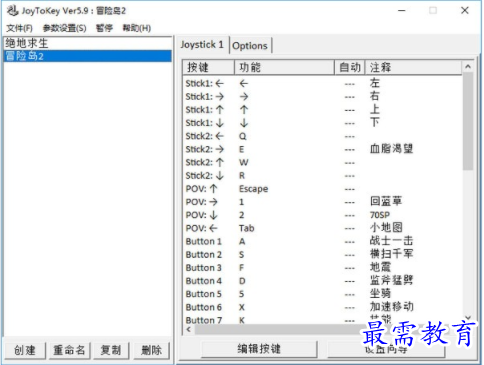Select the POV: → row
Screen dimensions: 484x365
point(322,202)
